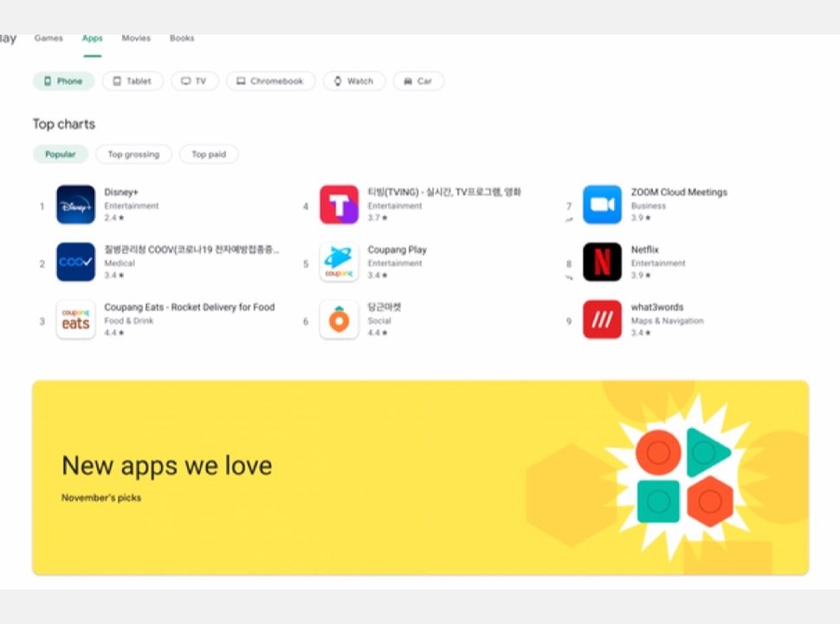Screen dimensions: 840x624
Task: Open the COOV app title link
Action: [x=191, y=250]
